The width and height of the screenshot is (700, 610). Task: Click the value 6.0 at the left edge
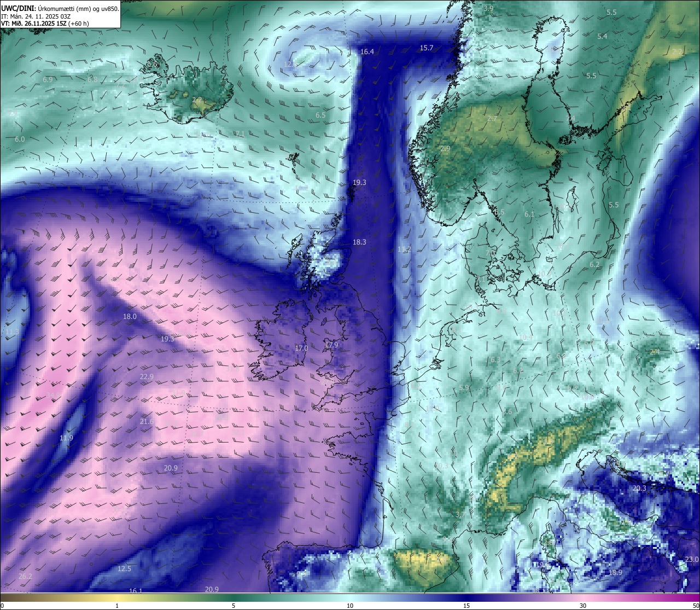(20, 140)
